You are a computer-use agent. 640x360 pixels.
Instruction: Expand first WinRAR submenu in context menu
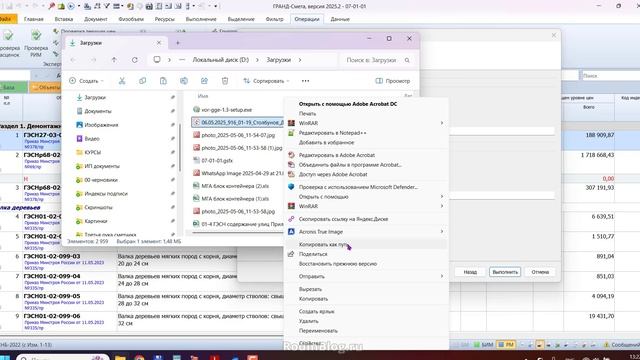coord(442,123)
